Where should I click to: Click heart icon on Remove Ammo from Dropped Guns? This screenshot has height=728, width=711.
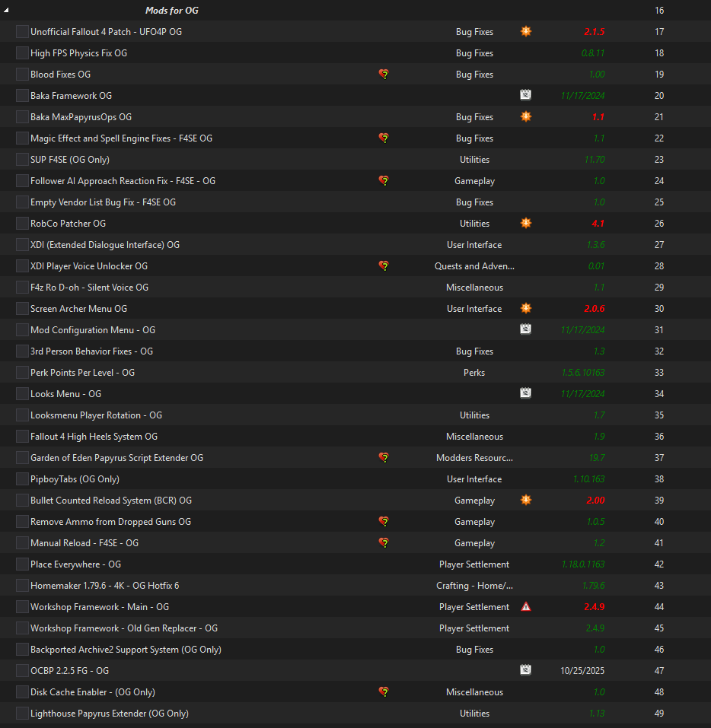[384, 521]
